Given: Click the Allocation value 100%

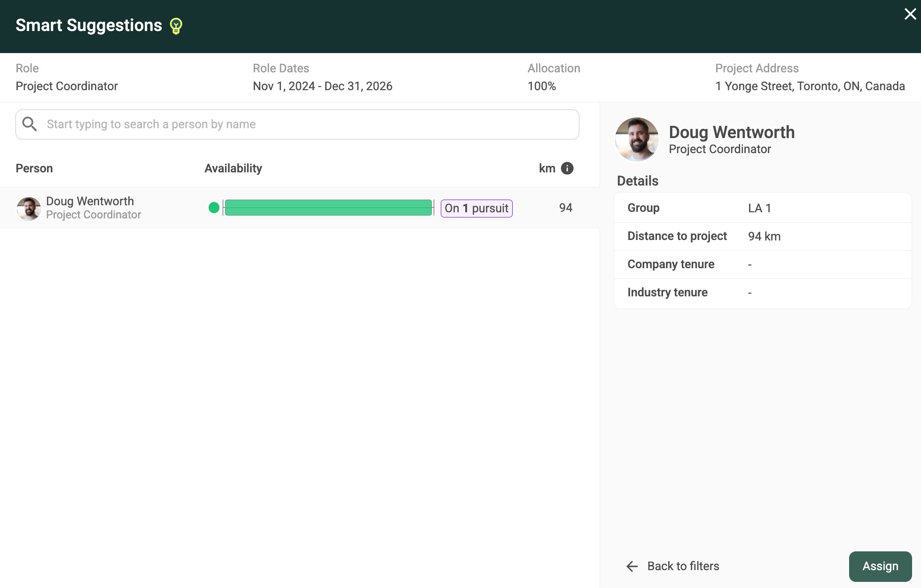Looking at the screenshot, I should point(541,86).
